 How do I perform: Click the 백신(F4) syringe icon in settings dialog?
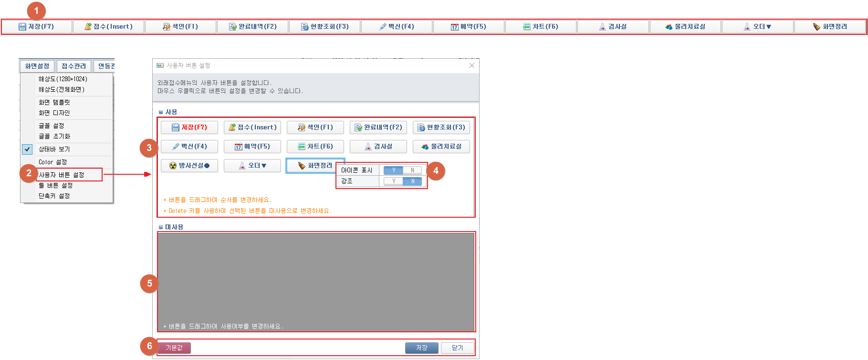click(x=176, y=147)
